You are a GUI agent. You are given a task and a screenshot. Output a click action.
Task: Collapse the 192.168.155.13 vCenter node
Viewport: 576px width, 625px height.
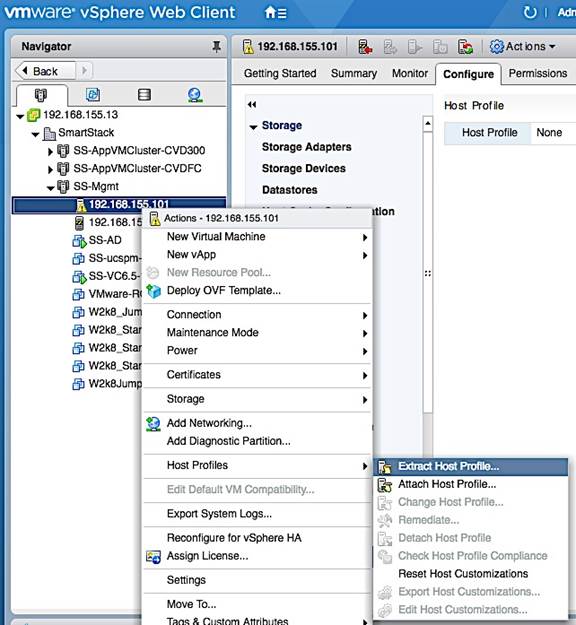point(20,116)
